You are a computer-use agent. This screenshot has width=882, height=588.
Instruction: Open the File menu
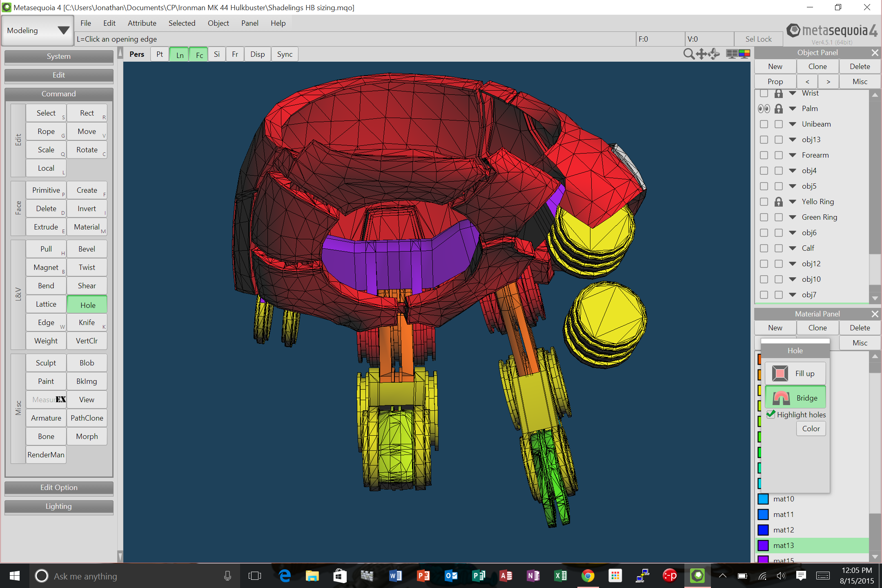(x=86, y=23)
